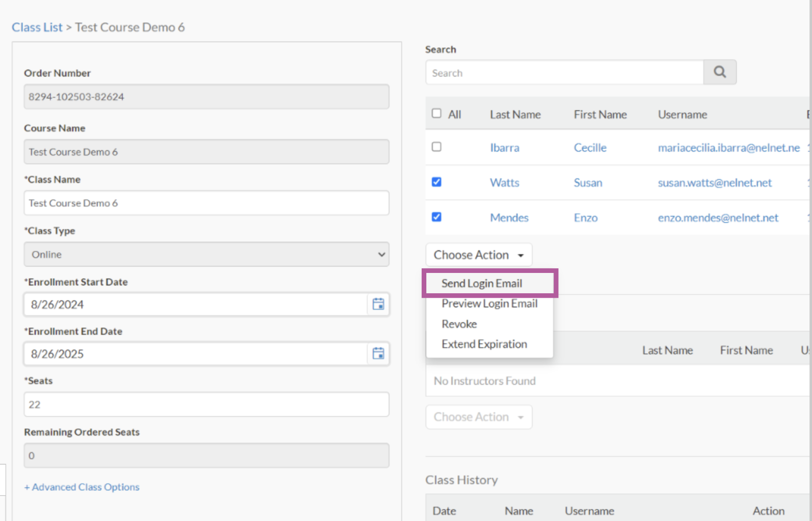Open enzo.mendes@nelnet.net username link
This screenshot has width=812, height=521.
(x=718, y=218)
